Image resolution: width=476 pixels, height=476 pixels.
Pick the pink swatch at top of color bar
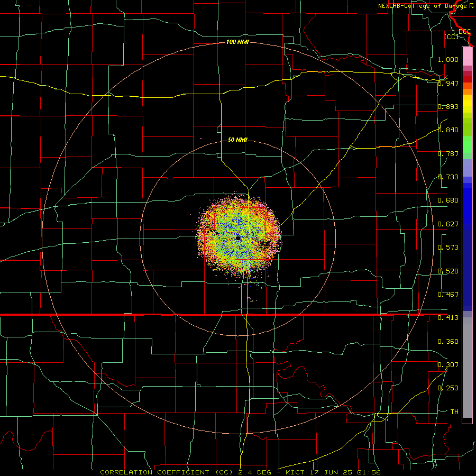click(x=467, y=56)
